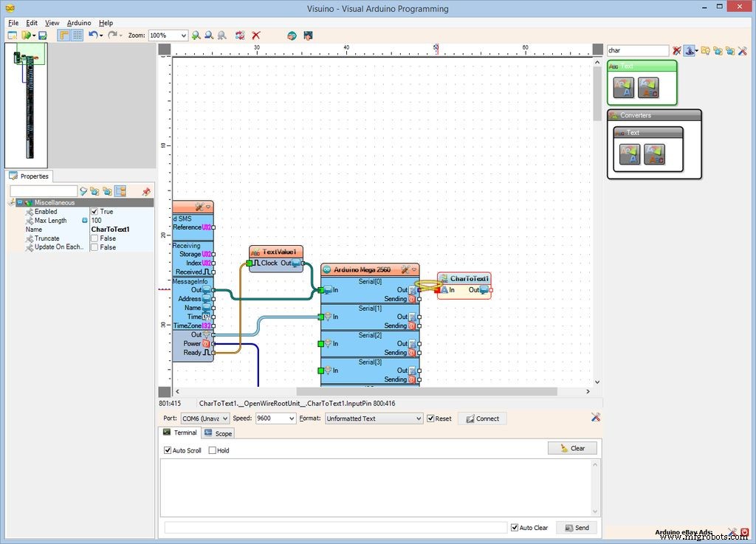This screenshot has height=544, width=756.
Task: Click the Connect button
Action: tap(481, 419)
